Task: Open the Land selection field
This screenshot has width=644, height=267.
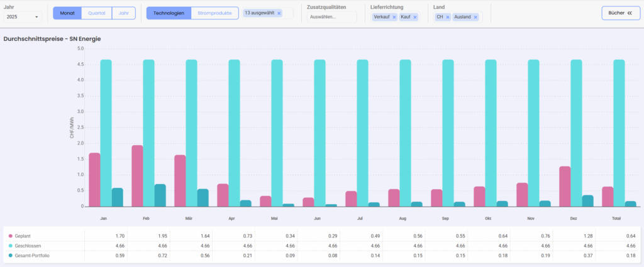Action: (458, 17)
